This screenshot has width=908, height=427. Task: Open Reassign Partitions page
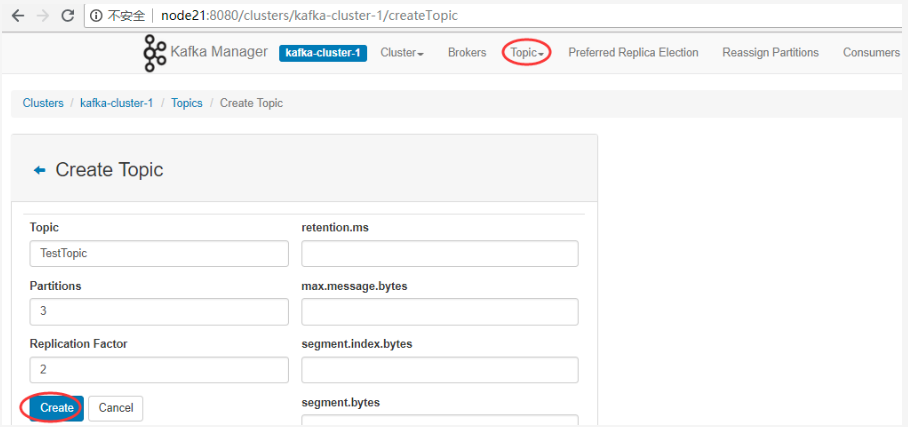point(770,53)
